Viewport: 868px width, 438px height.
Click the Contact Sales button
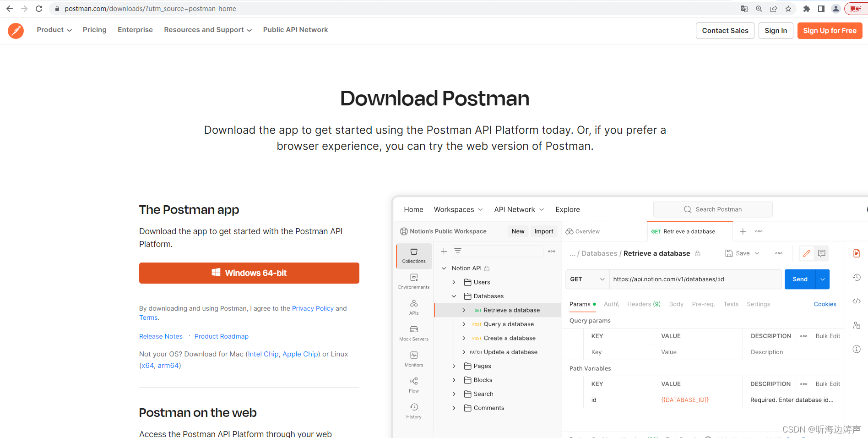pos(725,31)
